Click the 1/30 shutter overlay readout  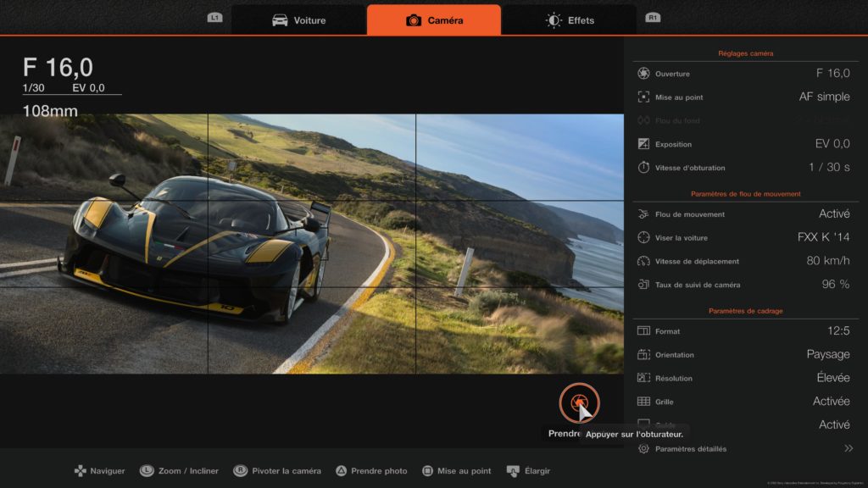(x=33, y=88)
